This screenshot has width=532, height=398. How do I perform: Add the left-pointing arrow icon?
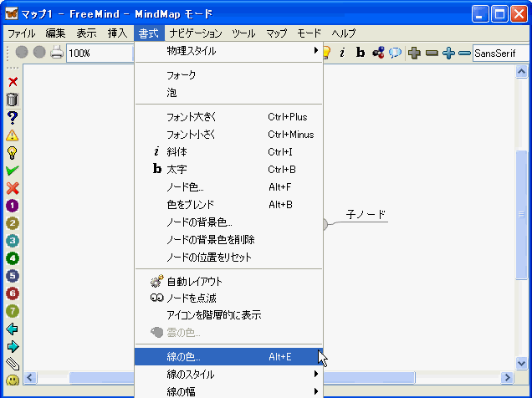13,329
